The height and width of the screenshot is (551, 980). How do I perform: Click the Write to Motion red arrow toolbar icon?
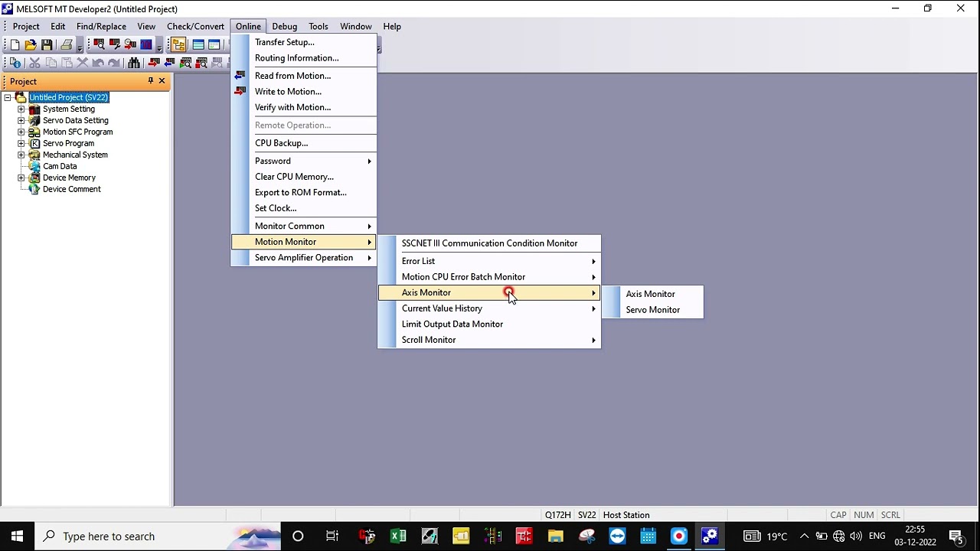coord(154,63)
